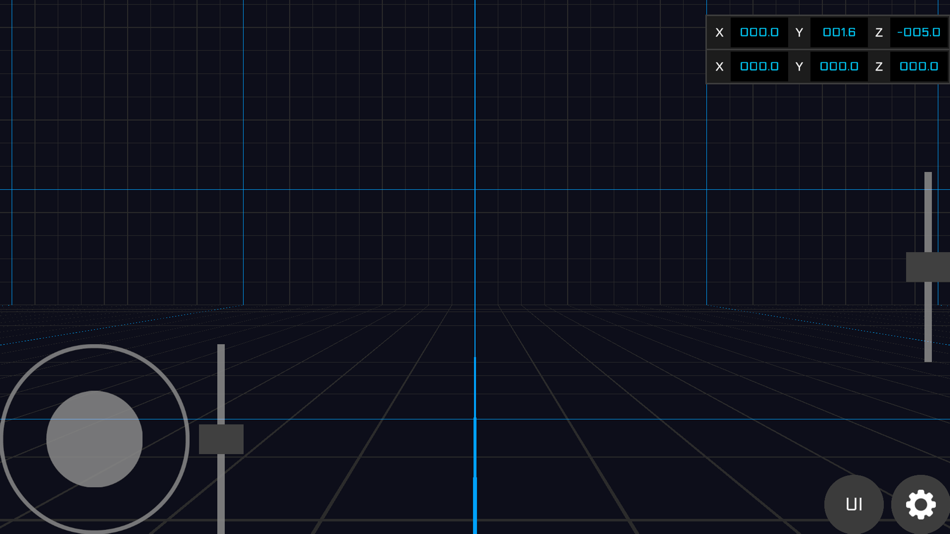Select the Z value field showing -005.0
This screenshot has height=534, width=950.
918,33
